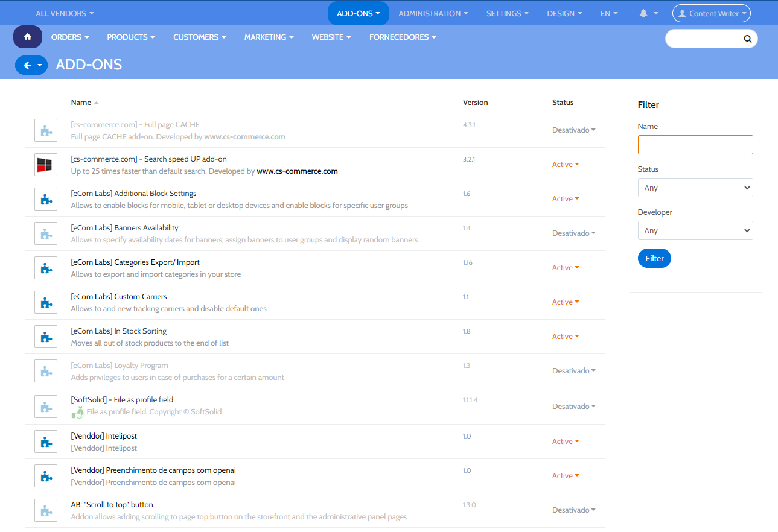Image resolution: width=778 pixels, height=532 pixels.
Task: Open the Developer filter dropdown
Action: pos(695,230)
